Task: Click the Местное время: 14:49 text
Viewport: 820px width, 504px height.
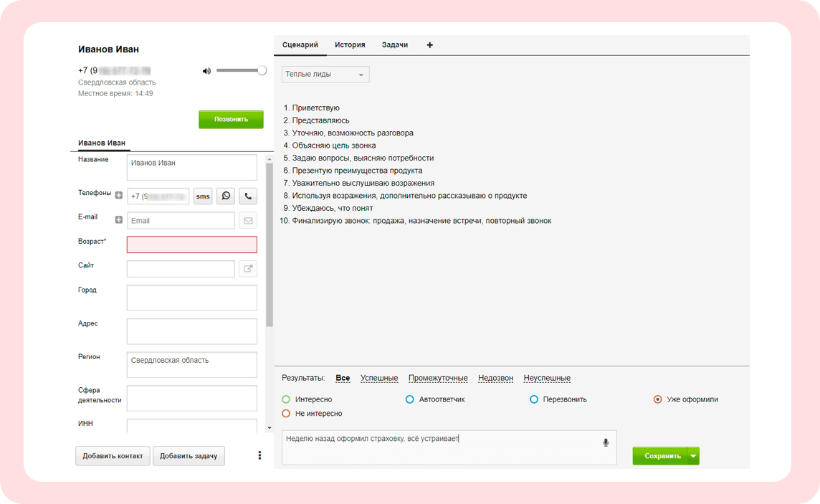Action: coord(115,94)
